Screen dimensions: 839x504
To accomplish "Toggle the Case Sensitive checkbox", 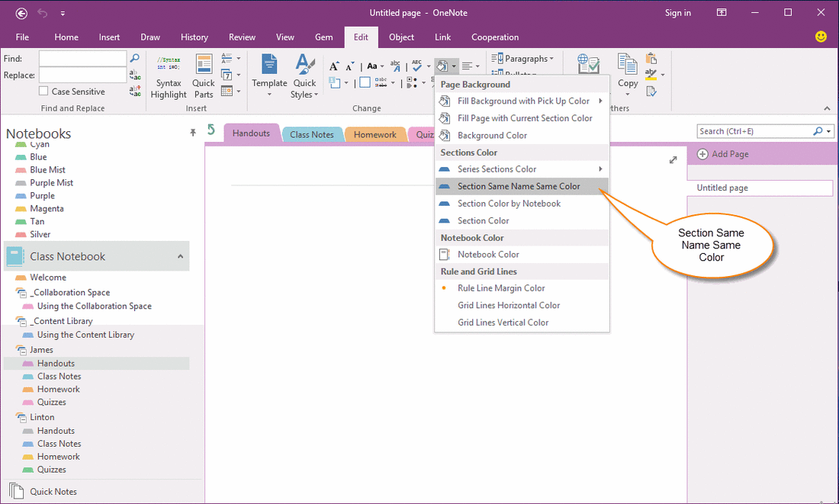I will 43,91.
